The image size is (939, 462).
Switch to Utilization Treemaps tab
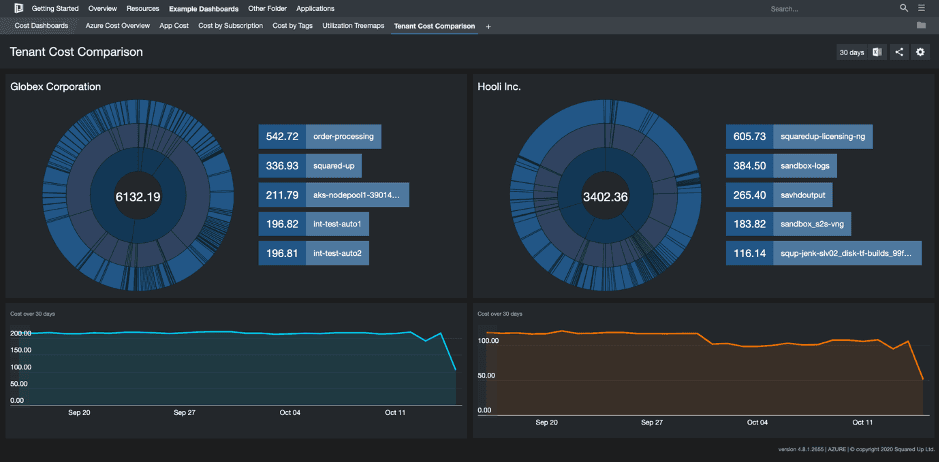[x=353, y=26]
